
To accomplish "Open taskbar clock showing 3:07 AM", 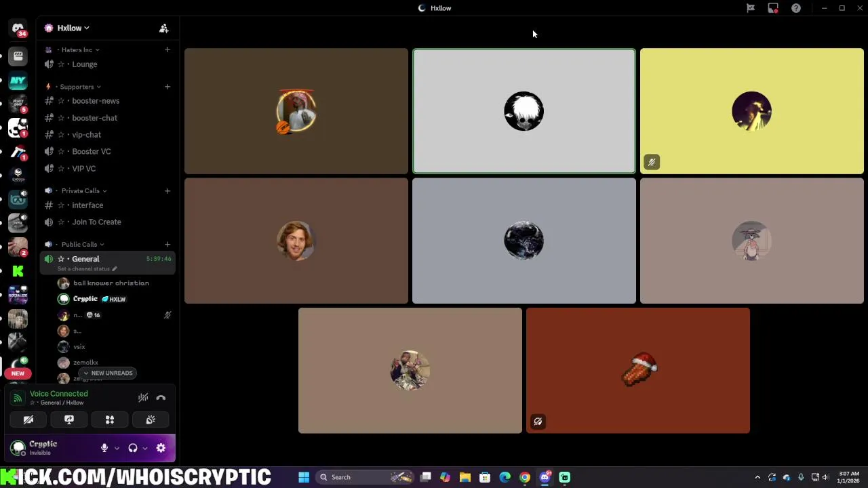I will tap(849, 477).
